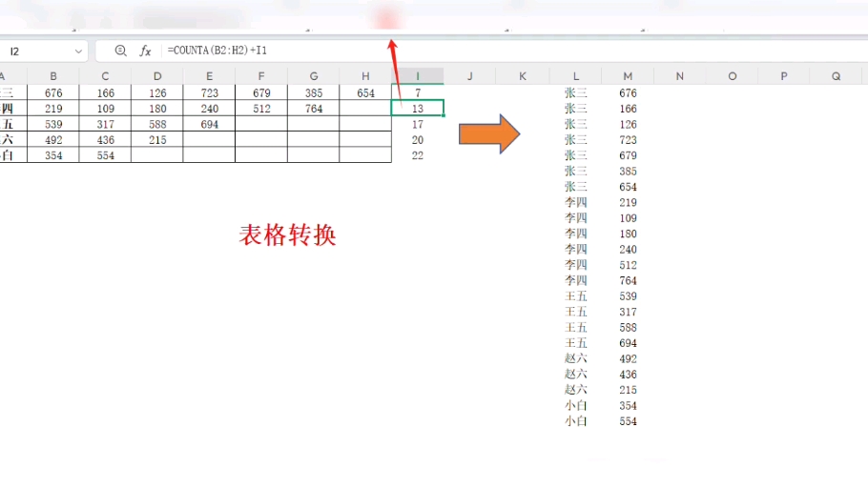
Task: Click cell containing 676 in column M
Action: (628, 93)
